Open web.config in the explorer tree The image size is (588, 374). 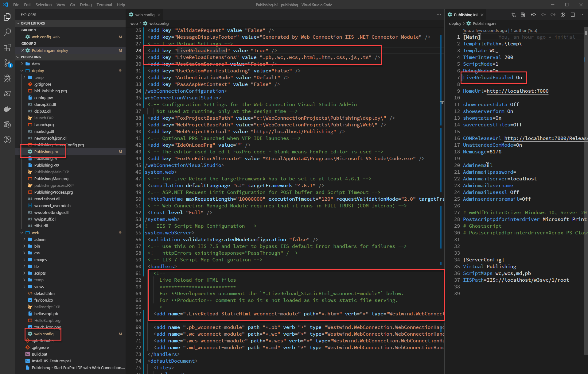point(44,334)
